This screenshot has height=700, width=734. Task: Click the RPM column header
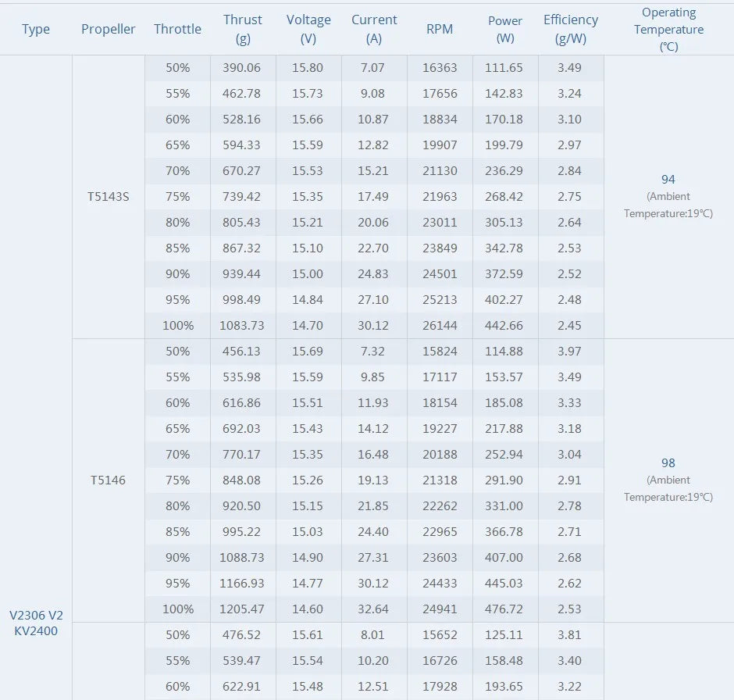tap(440, 29)
